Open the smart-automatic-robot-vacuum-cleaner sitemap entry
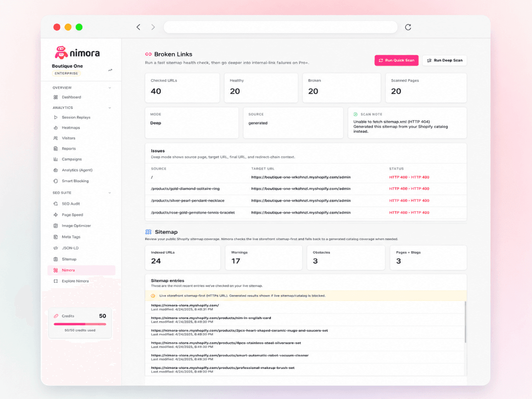Viewport: 532px width, 399px height. coord(230,355)
